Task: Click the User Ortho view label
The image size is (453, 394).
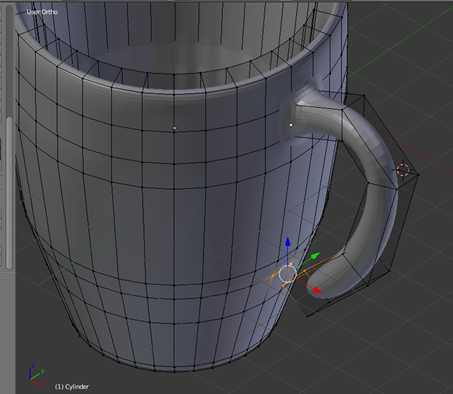Action: click(x=42, y=12)
